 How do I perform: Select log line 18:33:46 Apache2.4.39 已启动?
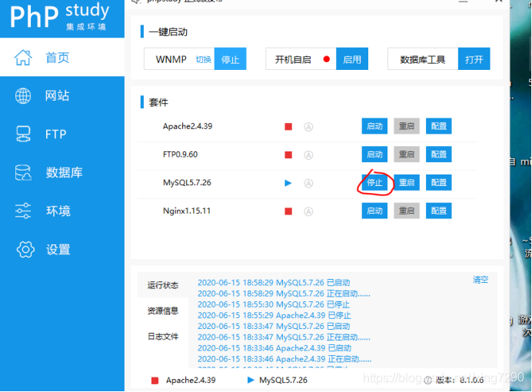click(274, 348)
